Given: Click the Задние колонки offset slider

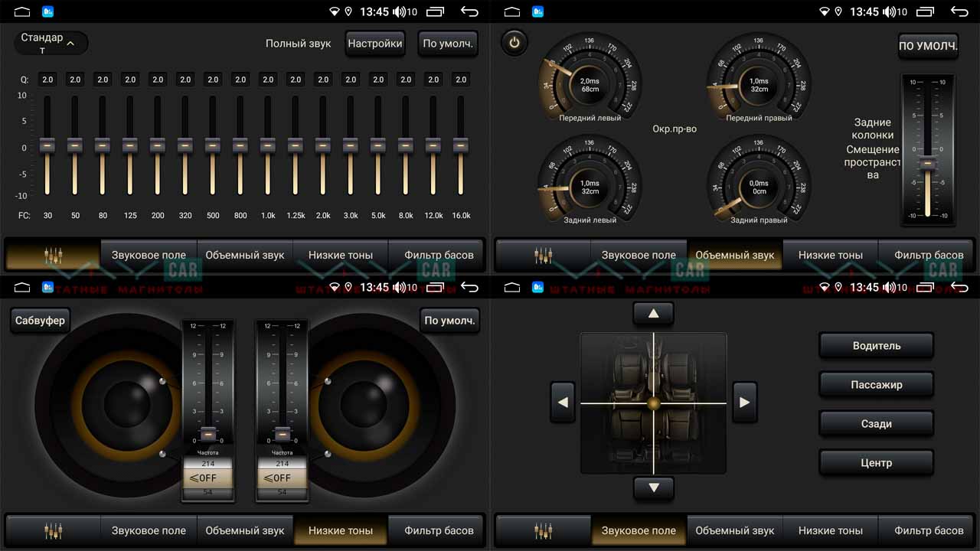Looking at the screenshot, I should 928,162.
